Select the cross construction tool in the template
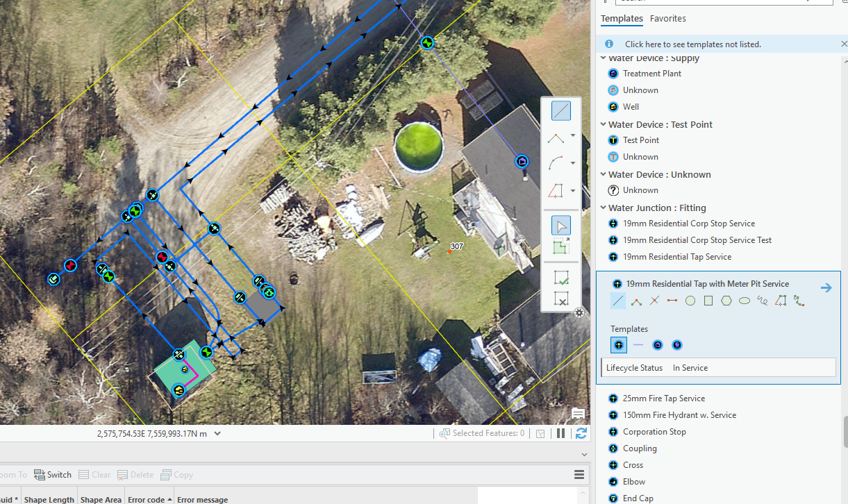This screenshot has height=504, width=848. (654, 300)
